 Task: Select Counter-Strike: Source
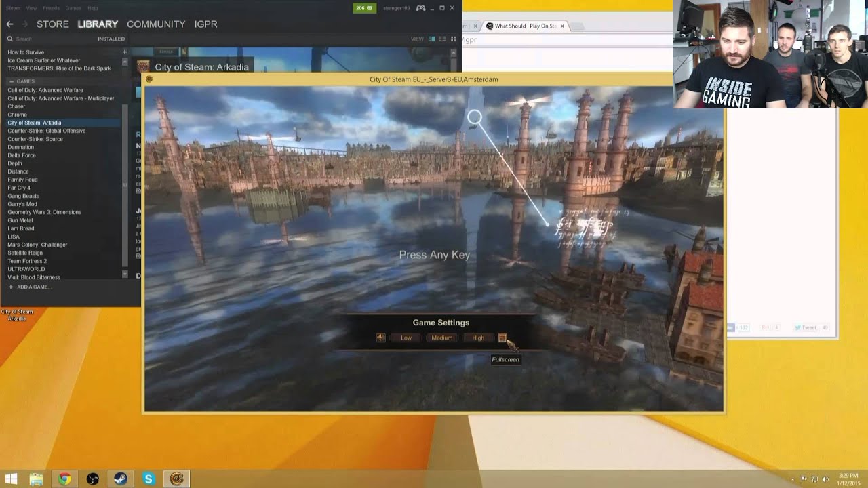coord(35,139)
